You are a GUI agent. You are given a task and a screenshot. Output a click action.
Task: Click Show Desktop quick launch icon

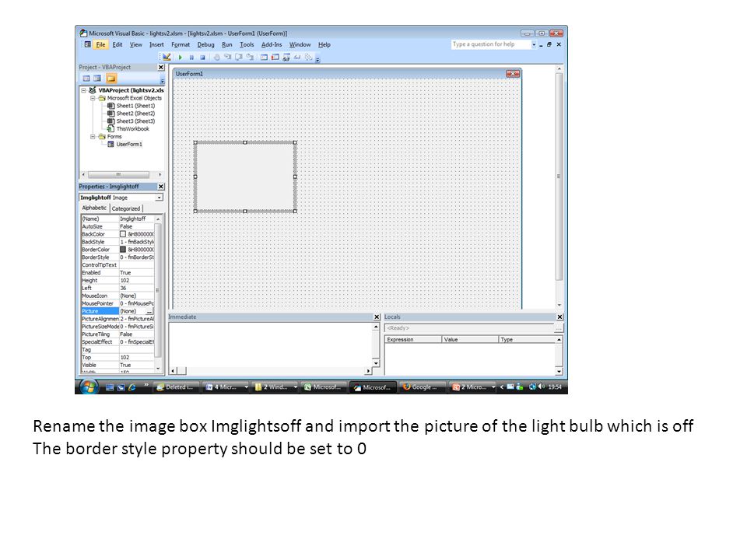click(110, 387)
